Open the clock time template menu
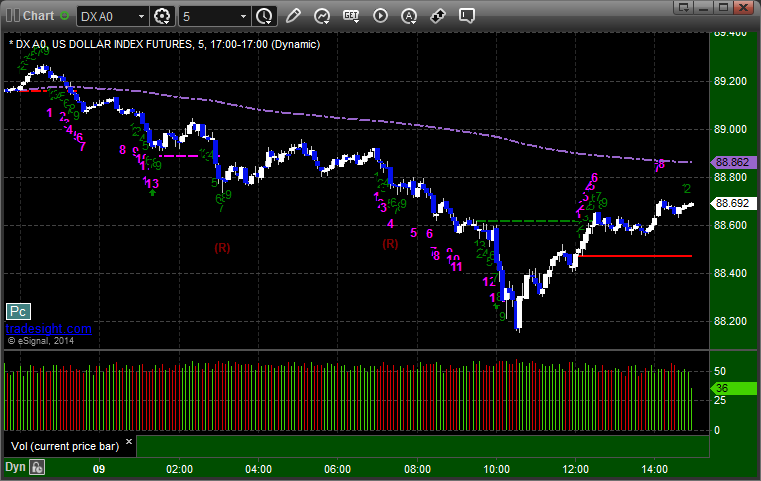Screen dimensions: 761x481 (x=265, y=17)
